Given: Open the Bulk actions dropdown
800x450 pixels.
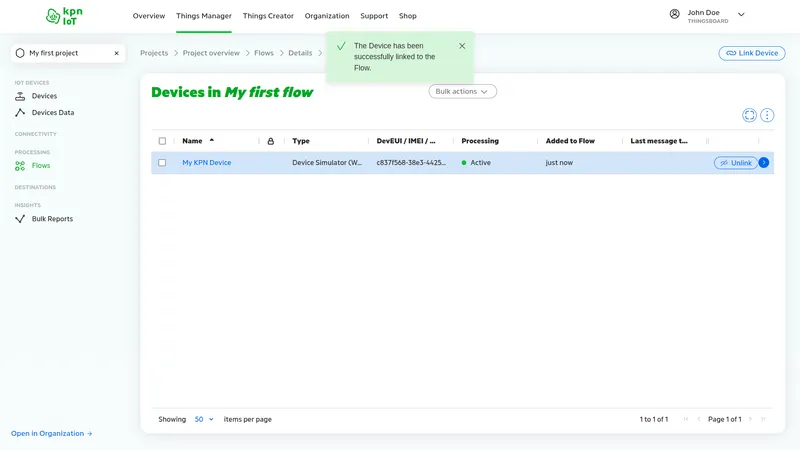Looking at the screenshot, I should point(462,91).
